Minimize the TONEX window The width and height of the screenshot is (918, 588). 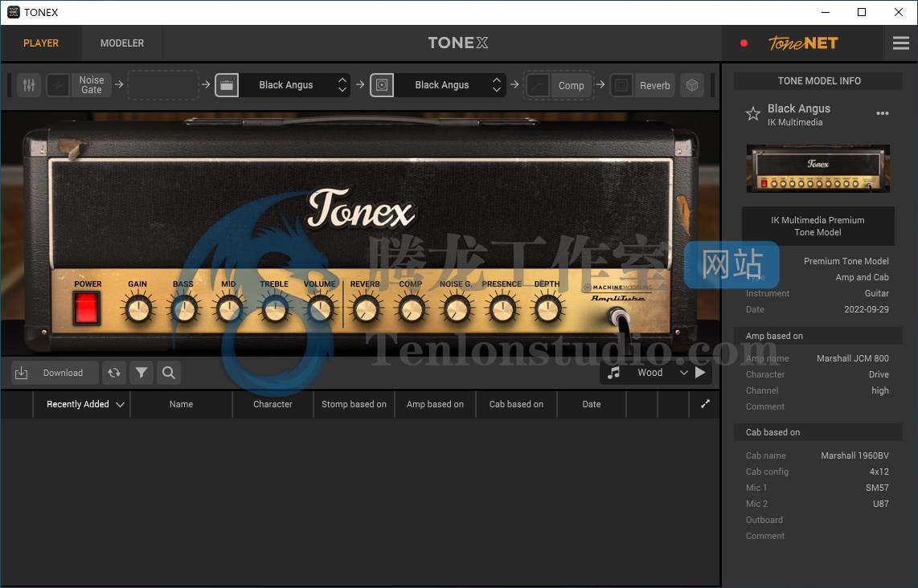click(x=826, y=12)
